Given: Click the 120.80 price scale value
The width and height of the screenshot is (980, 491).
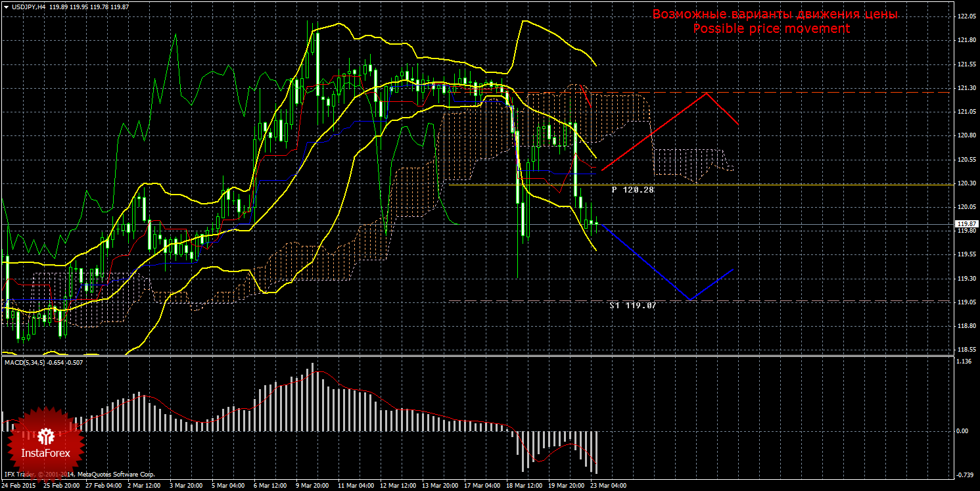Looking at the screenshot, I should [966, 135].
